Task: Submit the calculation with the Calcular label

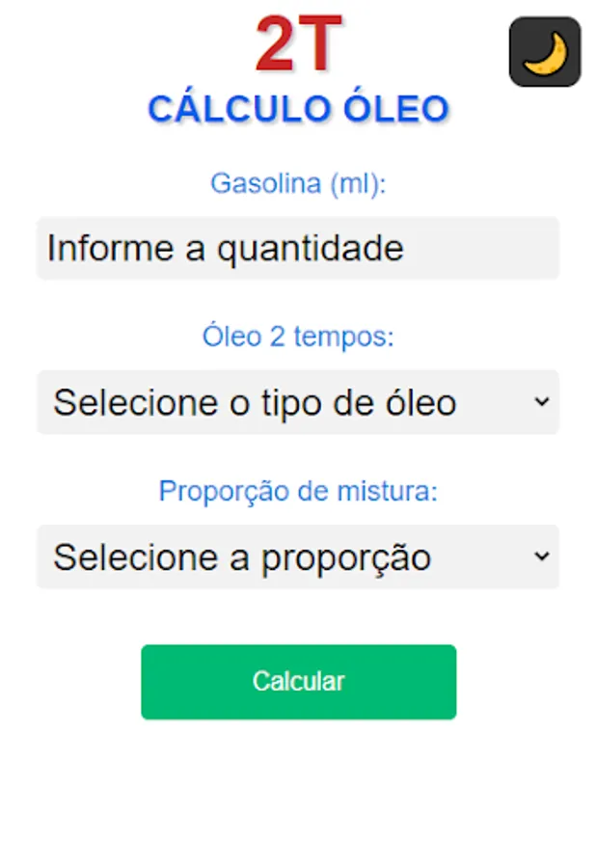Action: pyautogui.click(x=299, y=682)
